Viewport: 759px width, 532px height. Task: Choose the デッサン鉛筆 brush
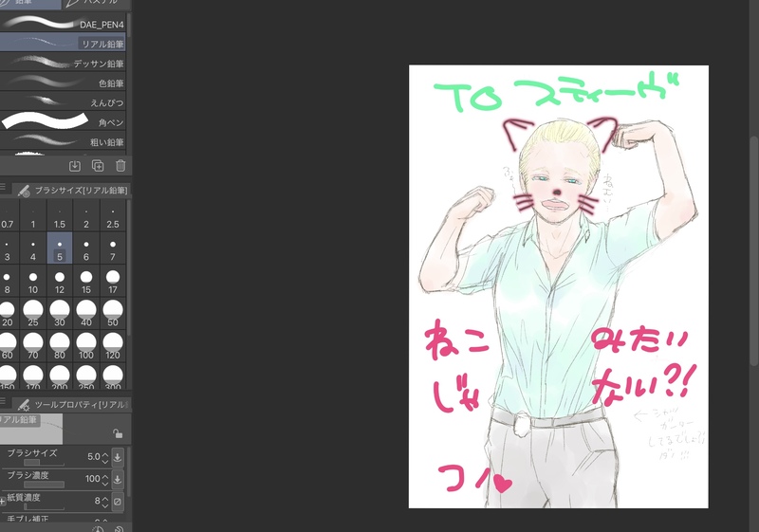[63, 63]
